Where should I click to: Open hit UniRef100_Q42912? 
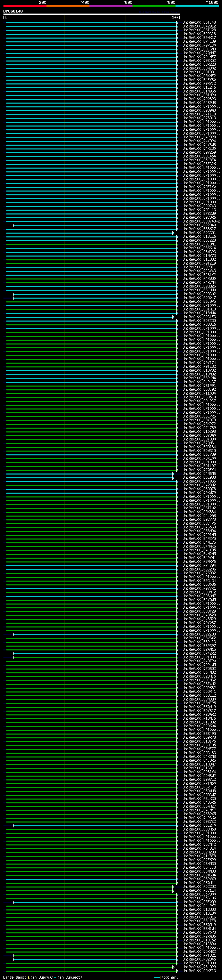point(199,26)
